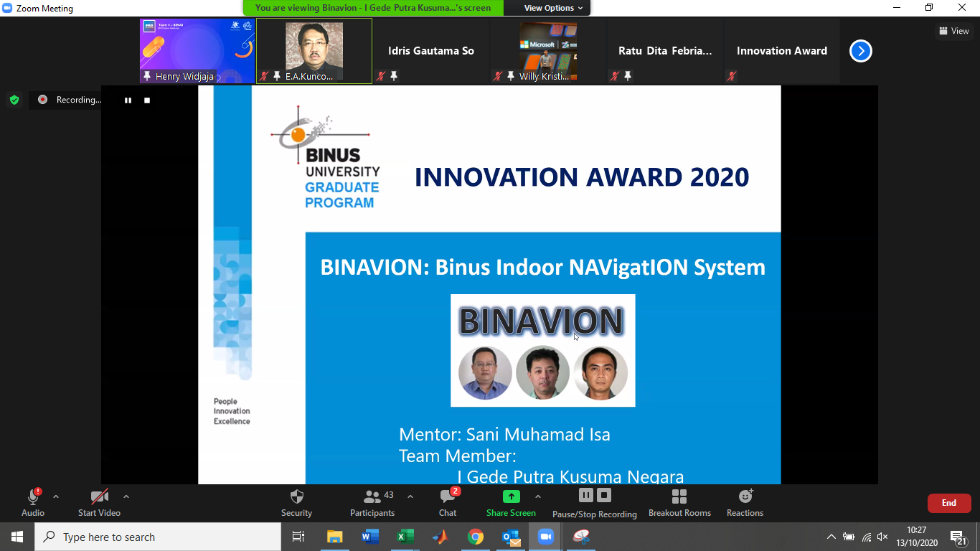
Task: Select E.A.Kunco video thumbnail
Action: pos(314,51)
